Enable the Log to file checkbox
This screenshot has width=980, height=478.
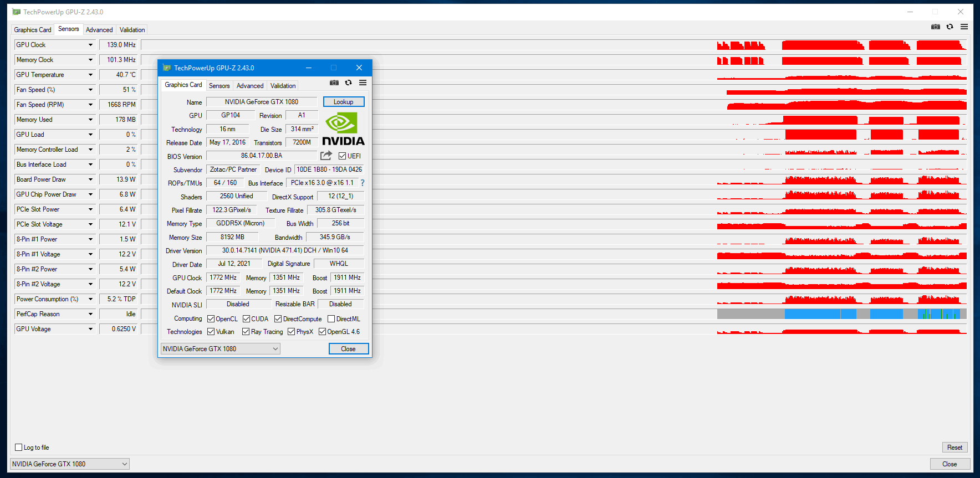(19, 448)
